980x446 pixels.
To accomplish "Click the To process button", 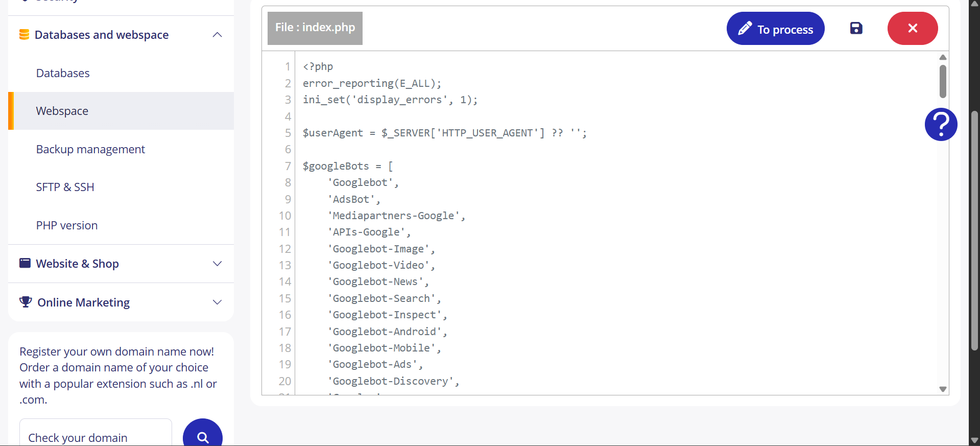I will (775, 29).
